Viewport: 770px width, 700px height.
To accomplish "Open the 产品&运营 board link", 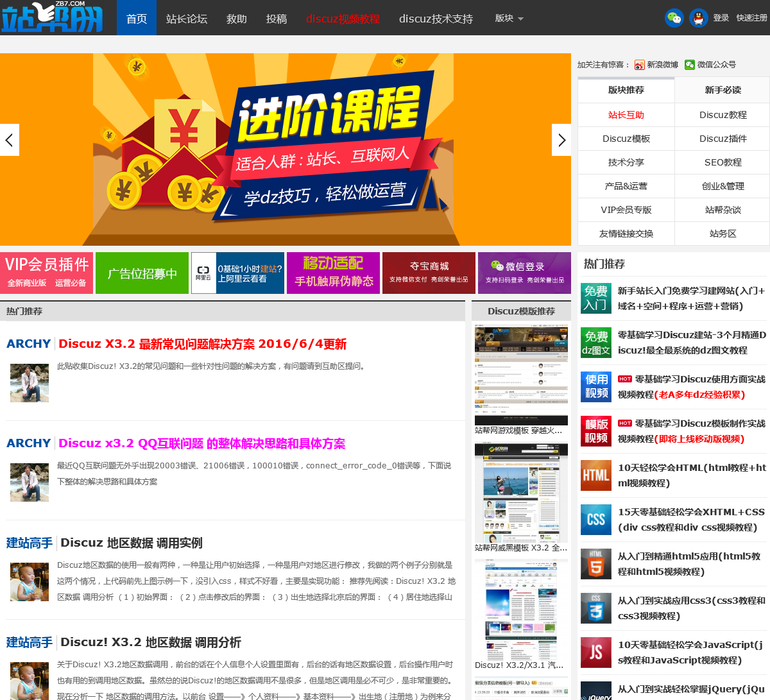I will click(x=626, y=186).
